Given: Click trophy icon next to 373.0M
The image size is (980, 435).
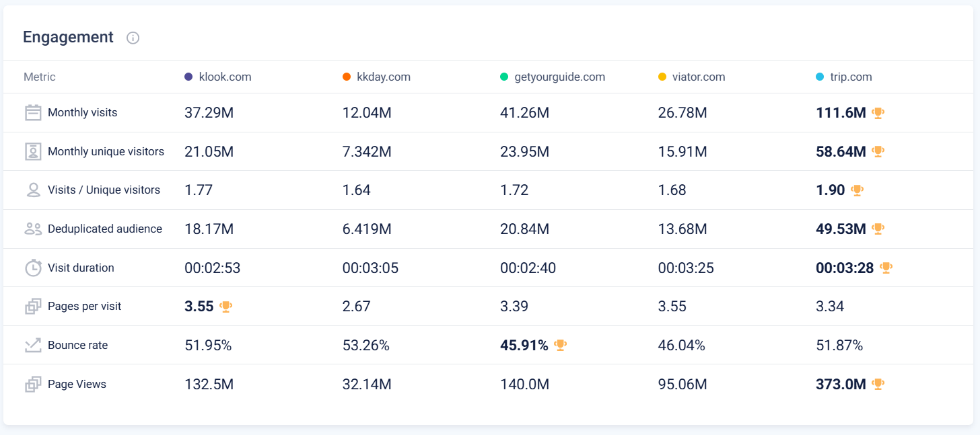Looking at the screenshot, I should 878,384.
